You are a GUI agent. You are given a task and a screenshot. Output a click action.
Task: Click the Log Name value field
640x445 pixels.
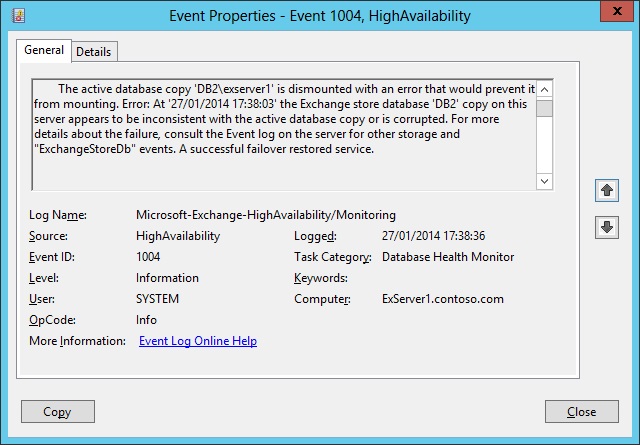(265, 215)
